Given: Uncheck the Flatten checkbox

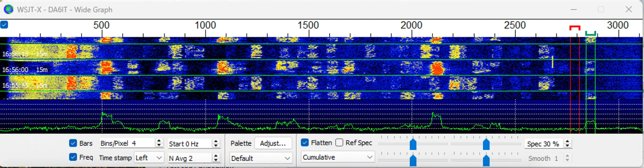Looking at the screenshot, I should [304, 143].
